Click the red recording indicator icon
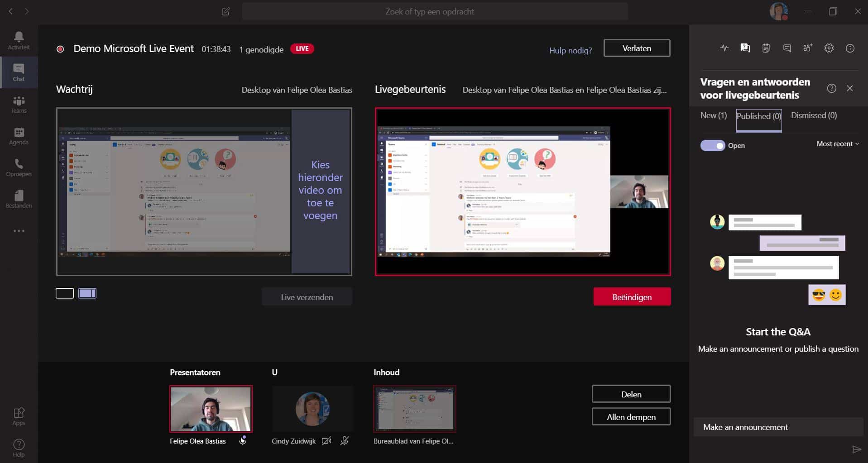This screenshot has width=868, height=463. tap(60, 49)
